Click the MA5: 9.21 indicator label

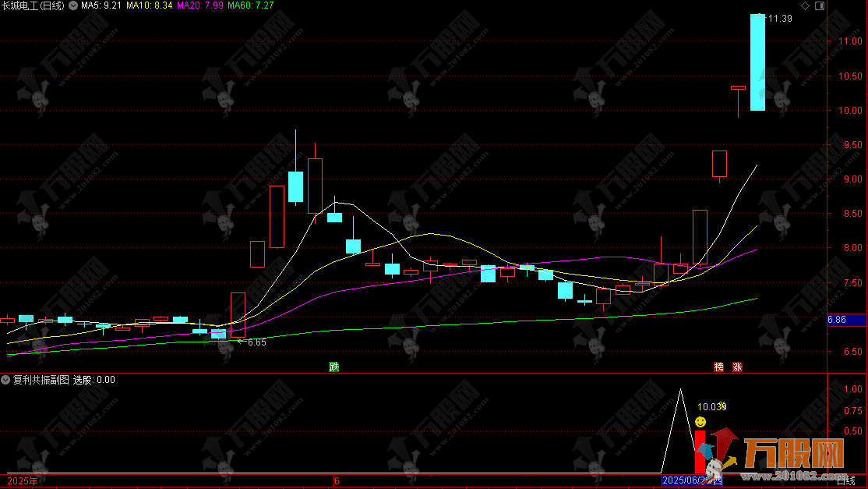[x=101, y=5]
